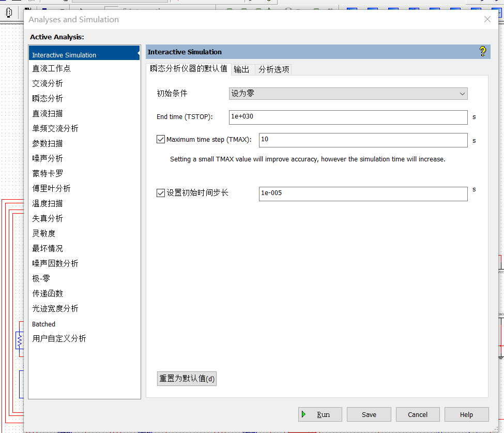504x433 pixels.
Task: Toggle the 设置初始时间步长 checkbox
Action: [x=161, y=192]
